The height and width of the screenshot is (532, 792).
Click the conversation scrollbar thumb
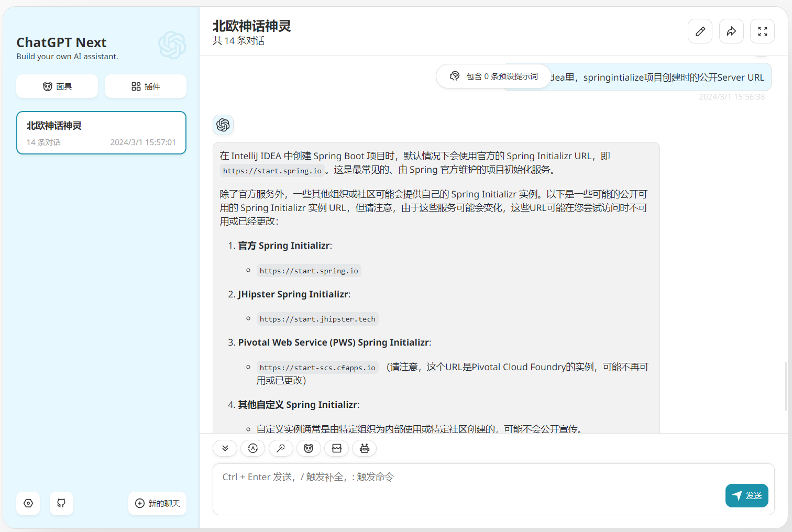coord(786,386)
